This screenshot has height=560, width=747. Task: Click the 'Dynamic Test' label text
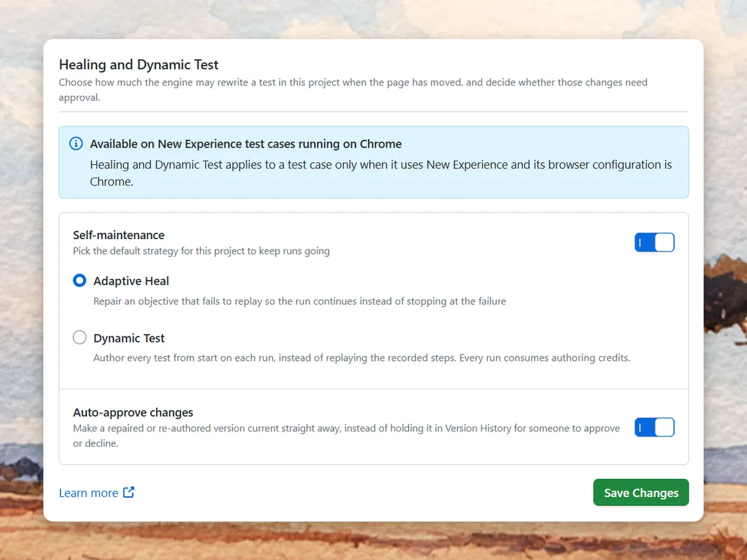tap(129, 338)
